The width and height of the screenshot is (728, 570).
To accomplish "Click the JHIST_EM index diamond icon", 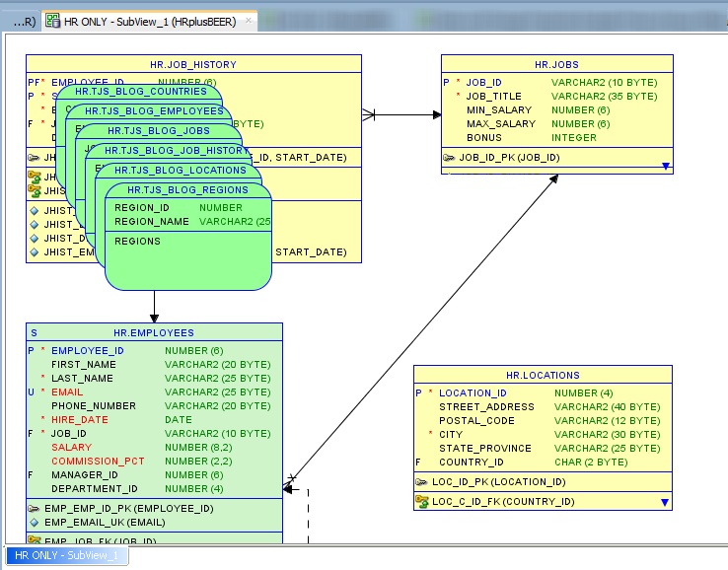I will point(34,252).
